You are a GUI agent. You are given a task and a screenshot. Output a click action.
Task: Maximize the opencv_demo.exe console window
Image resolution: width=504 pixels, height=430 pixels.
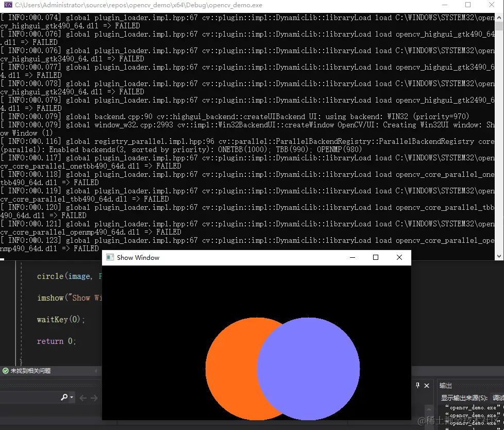(x=468, y=5)
